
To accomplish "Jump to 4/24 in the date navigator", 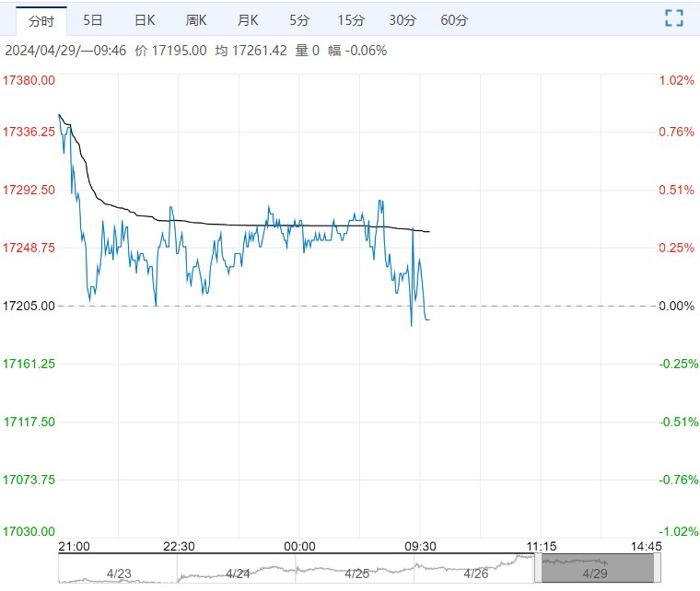I will tap(238, 572).
